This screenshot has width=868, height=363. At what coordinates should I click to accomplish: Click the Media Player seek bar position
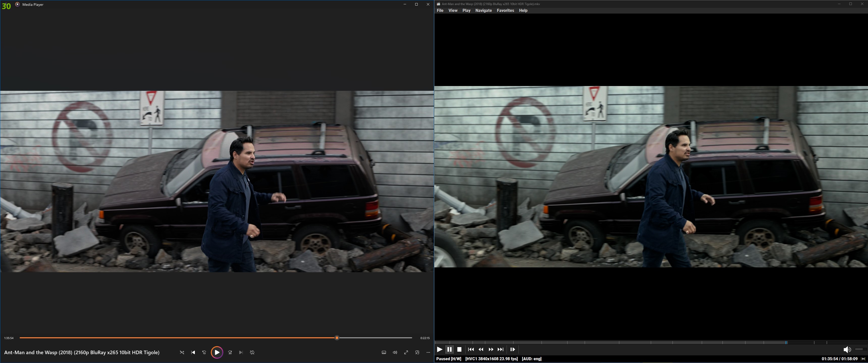[x=337, y=338]
